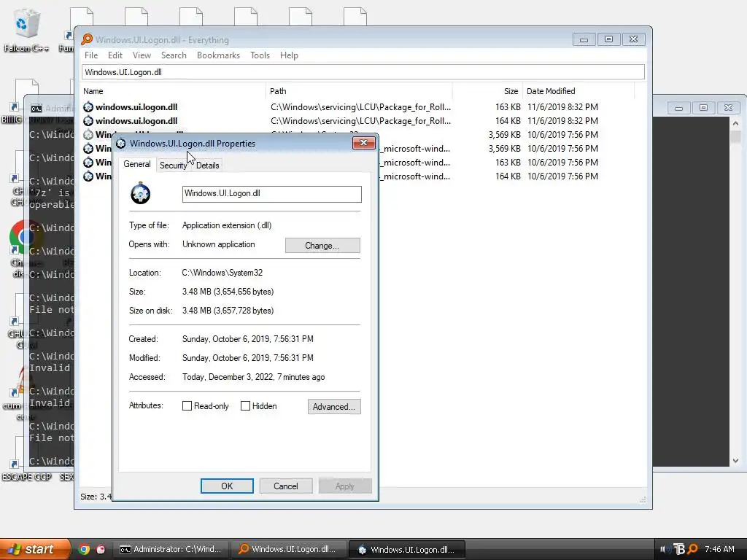Switch to Properties dialog taskbar button
The height and width of the screenshot is (560, 747).
point(406,549)
